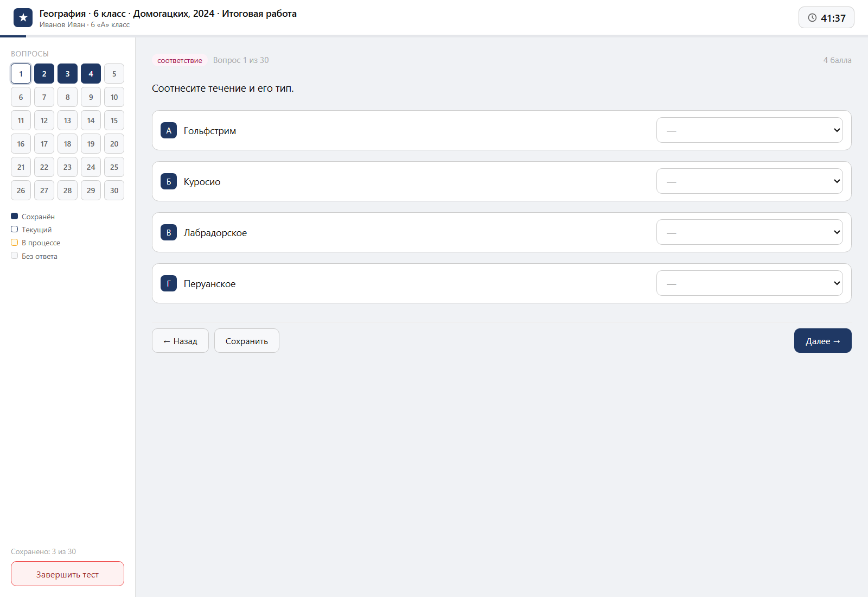Open the dropdown for Перуанское
Viewport: 868px width, 597px height.
[749, 283]
